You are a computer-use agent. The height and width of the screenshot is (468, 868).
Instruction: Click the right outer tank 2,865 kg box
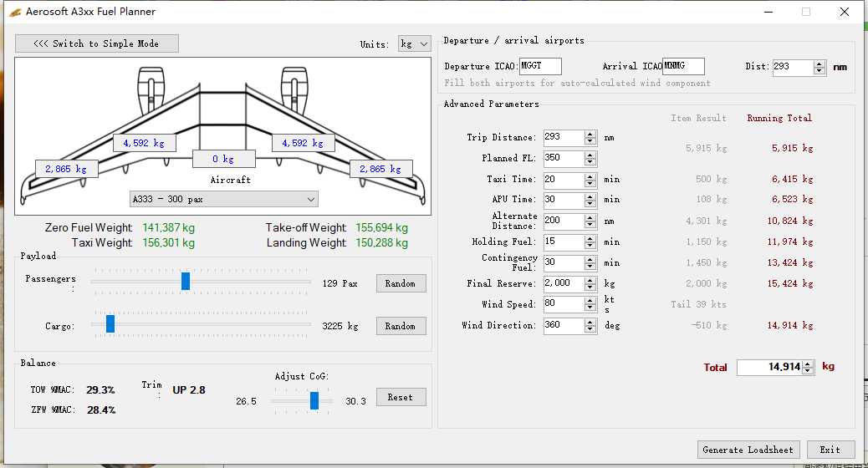coord(380,169)
